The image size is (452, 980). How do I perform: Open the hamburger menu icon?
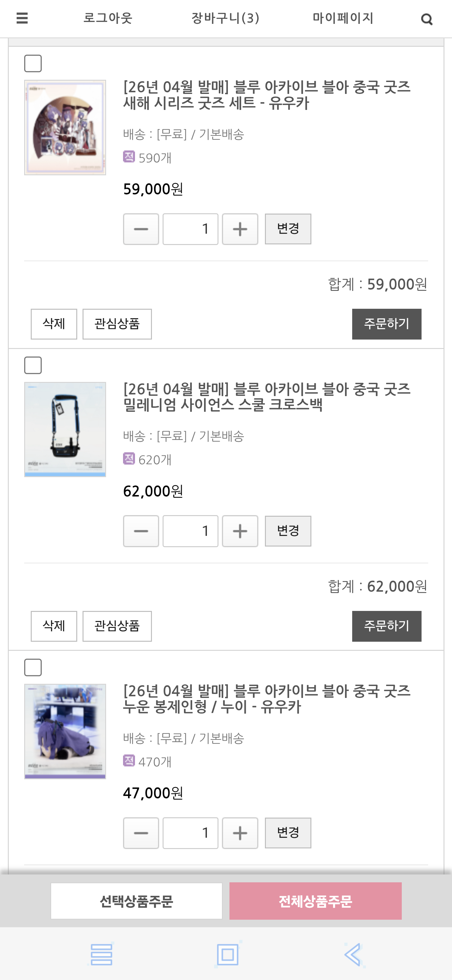click(x=22, y=18)
